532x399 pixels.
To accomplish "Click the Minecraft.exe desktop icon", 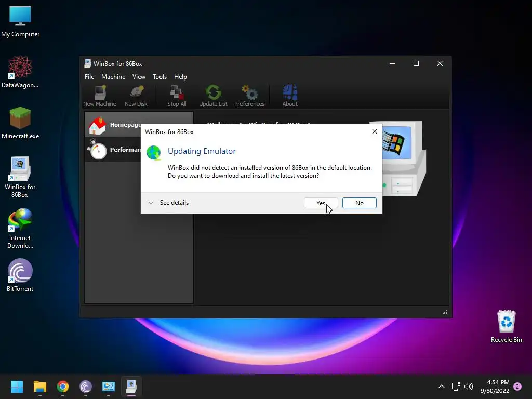I will [20, 123].
